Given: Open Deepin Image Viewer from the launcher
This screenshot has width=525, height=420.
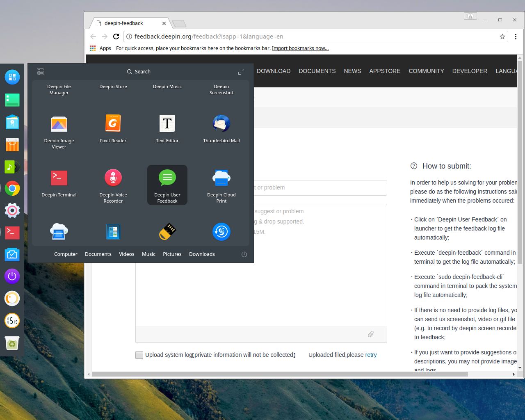Looking at the screenshot, I should (x=59, y=132).
